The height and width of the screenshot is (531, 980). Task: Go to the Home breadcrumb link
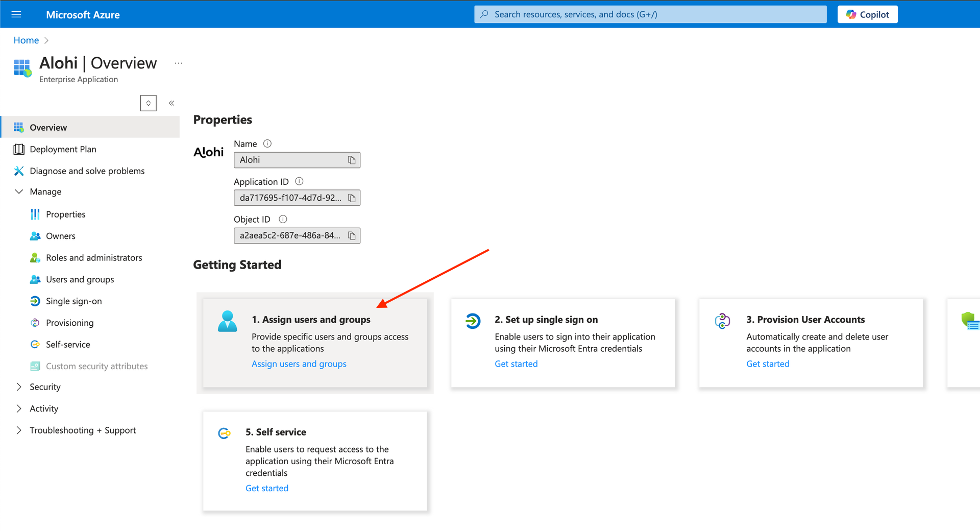pos(26,40)
